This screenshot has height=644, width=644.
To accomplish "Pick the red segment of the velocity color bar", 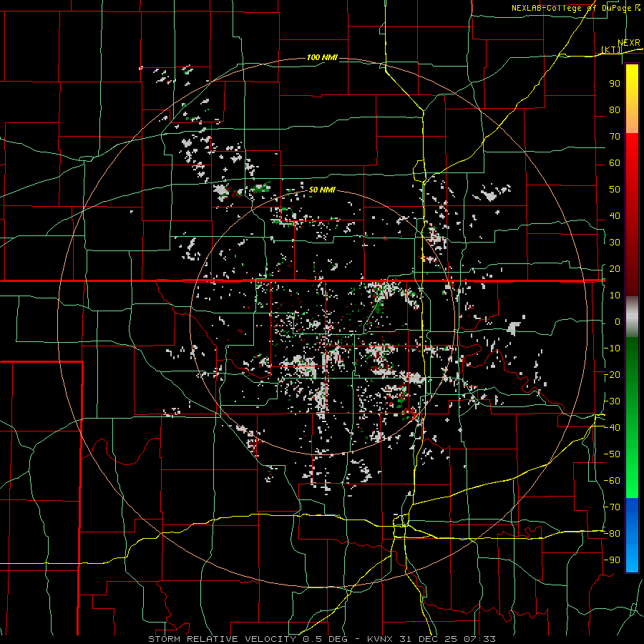I will pos(632,215).
